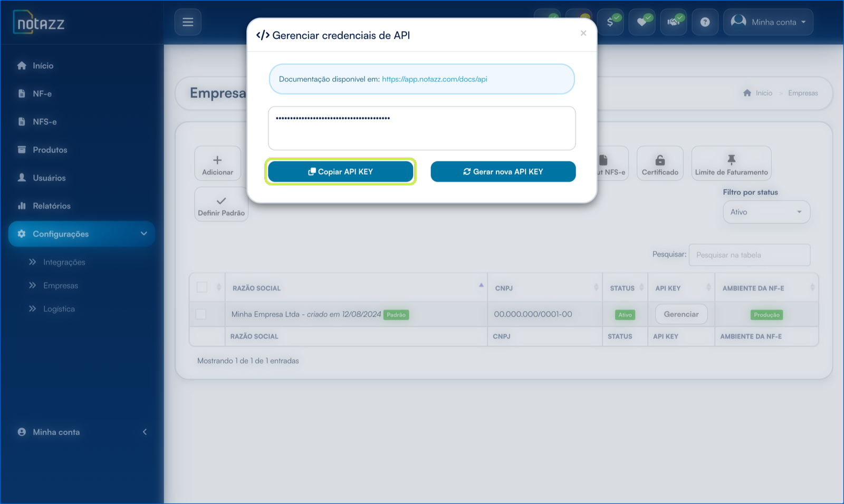
Task: Click the Notazz logo
Action: tap(39, 23)
